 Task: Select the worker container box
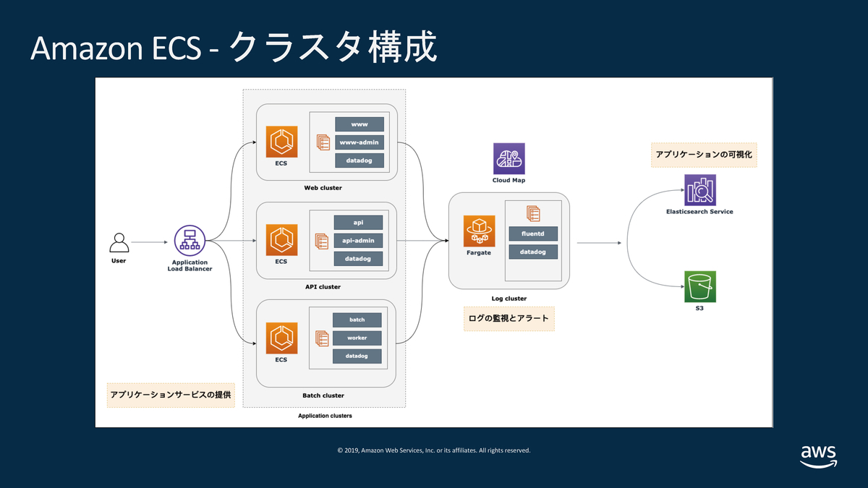(357, 338)
